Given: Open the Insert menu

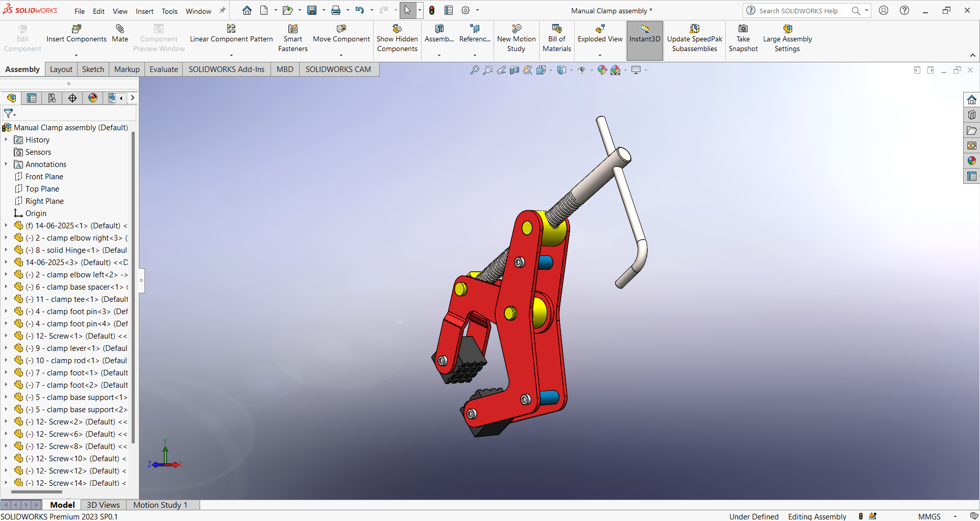Looking at the screenshot, I should coord(144,11).
